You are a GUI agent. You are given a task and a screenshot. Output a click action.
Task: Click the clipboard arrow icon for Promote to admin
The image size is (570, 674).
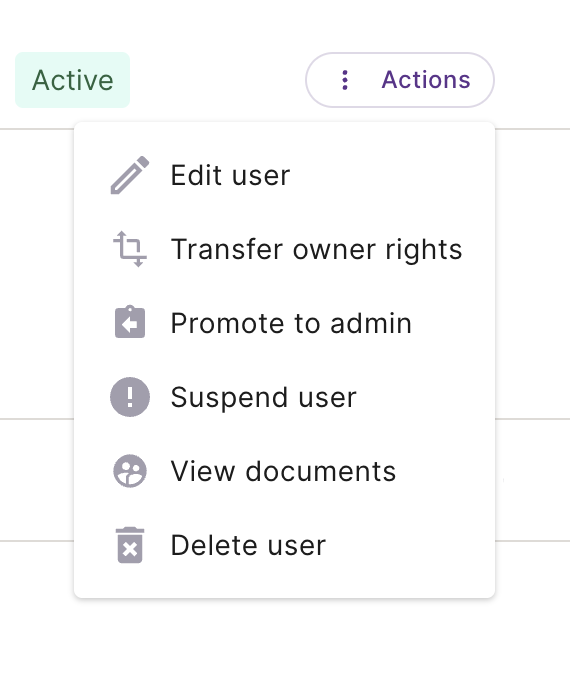coord(130,322)
